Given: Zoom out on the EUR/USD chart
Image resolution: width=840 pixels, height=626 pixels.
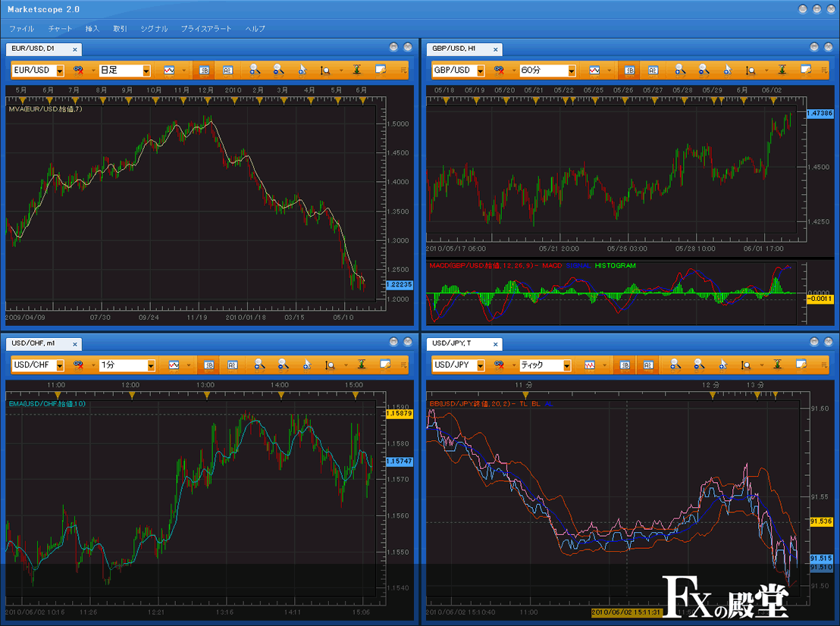Looking at the screenshot, I should tap(278, 70).
